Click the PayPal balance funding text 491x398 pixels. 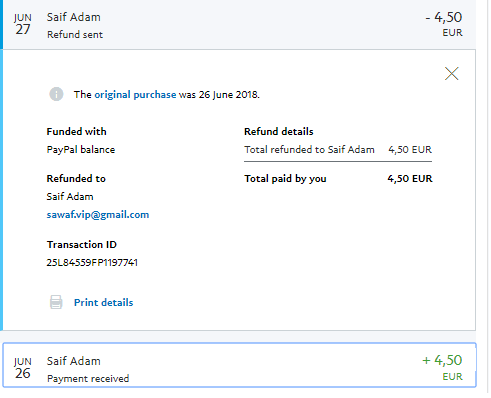click(81, 150)
